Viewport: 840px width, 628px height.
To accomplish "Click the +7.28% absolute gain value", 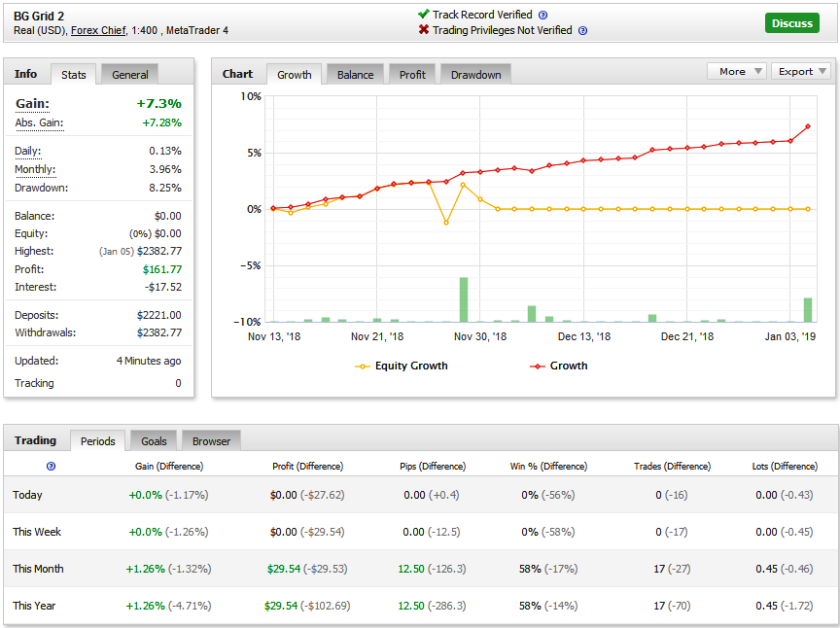I will [161, 122].
